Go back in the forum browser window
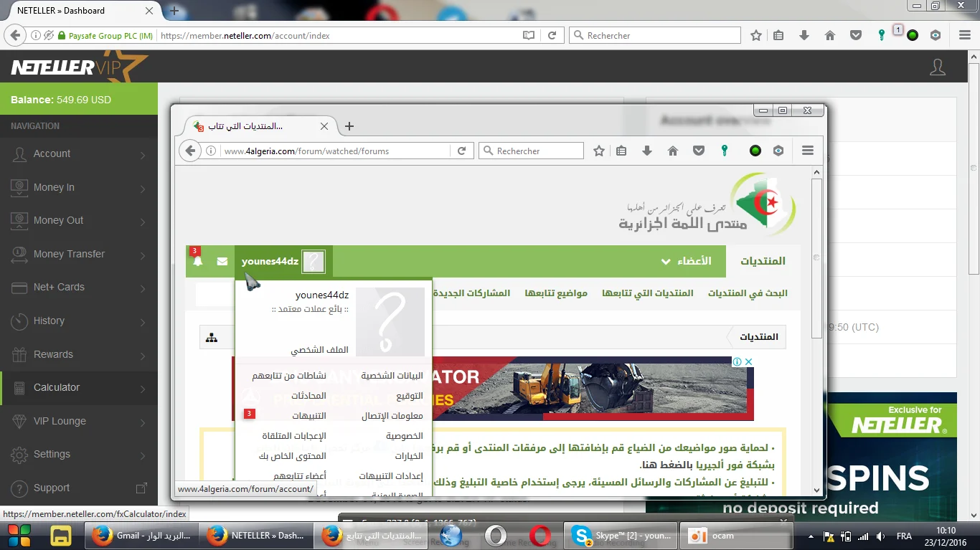The image size is (980, 550). pyautogui.click(x=189, y=151)
